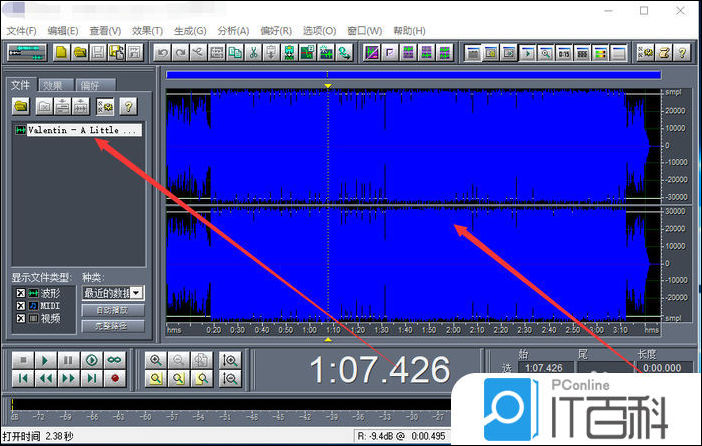702x446 pixels.
Task: Click the settings gear icon in main toolbar
Action: click(646, 53)
